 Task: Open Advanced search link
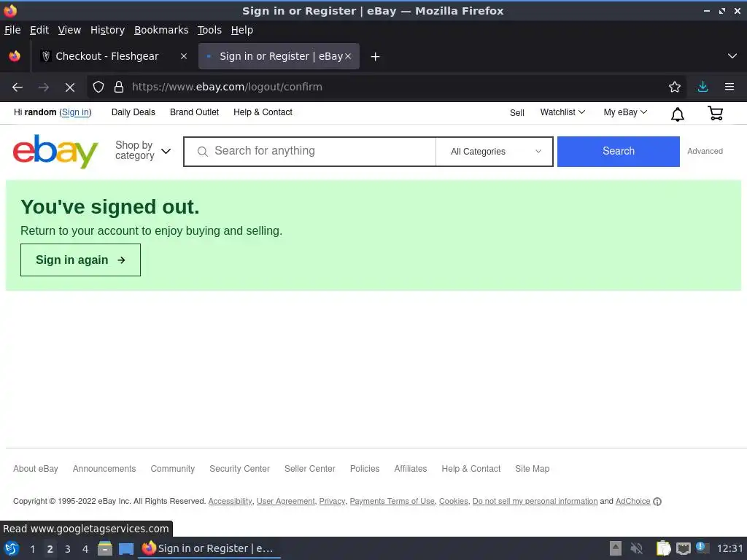click(705, 151)
